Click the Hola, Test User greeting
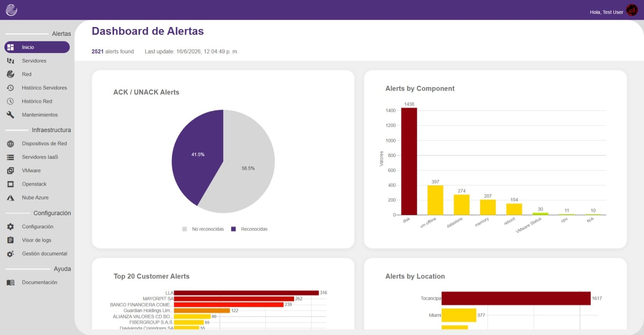 click(x=606, y=12)
